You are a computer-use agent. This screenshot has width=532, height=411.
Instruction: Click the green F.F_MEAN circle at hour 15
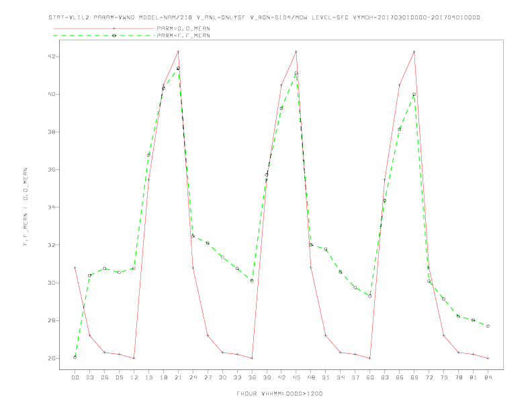tap(148, 155)
